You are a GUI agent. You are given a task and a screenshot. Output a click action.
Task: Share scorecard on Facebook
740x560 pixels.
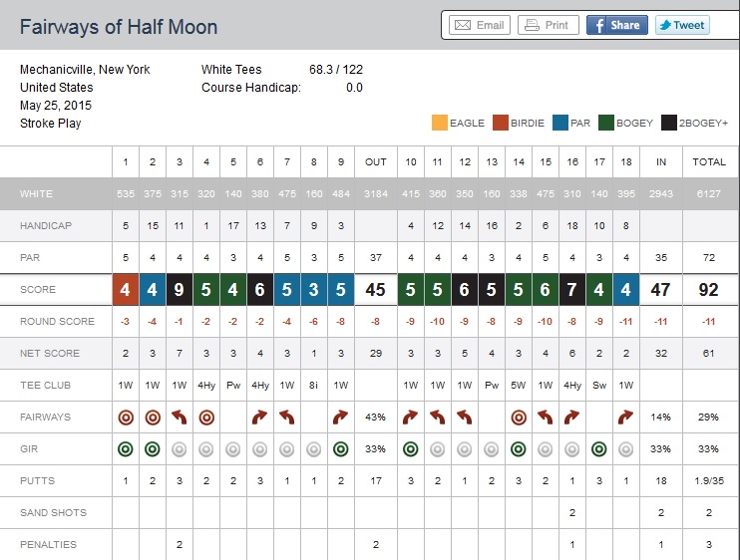pyautogui.click(x=616, y=25)
